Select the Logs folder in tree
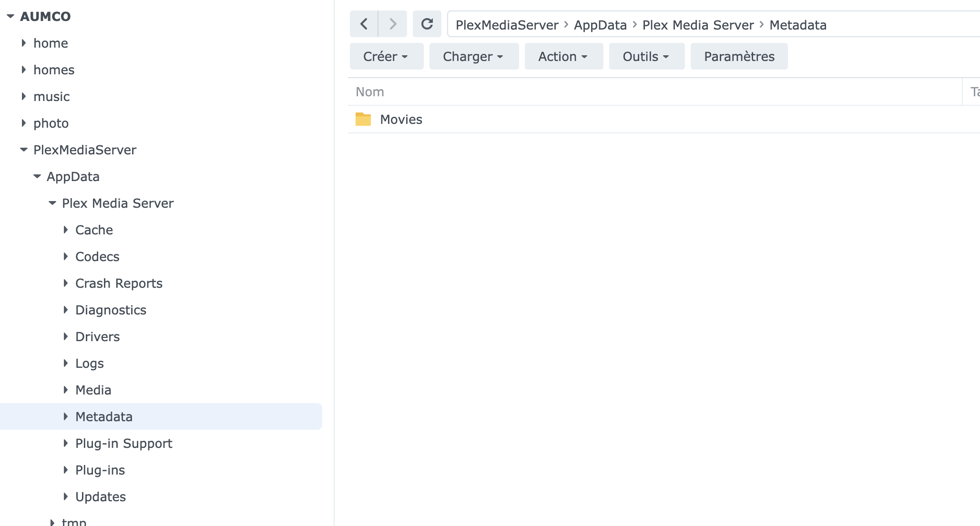The height and width of the screenshot is (526, 980). point(90,363)
